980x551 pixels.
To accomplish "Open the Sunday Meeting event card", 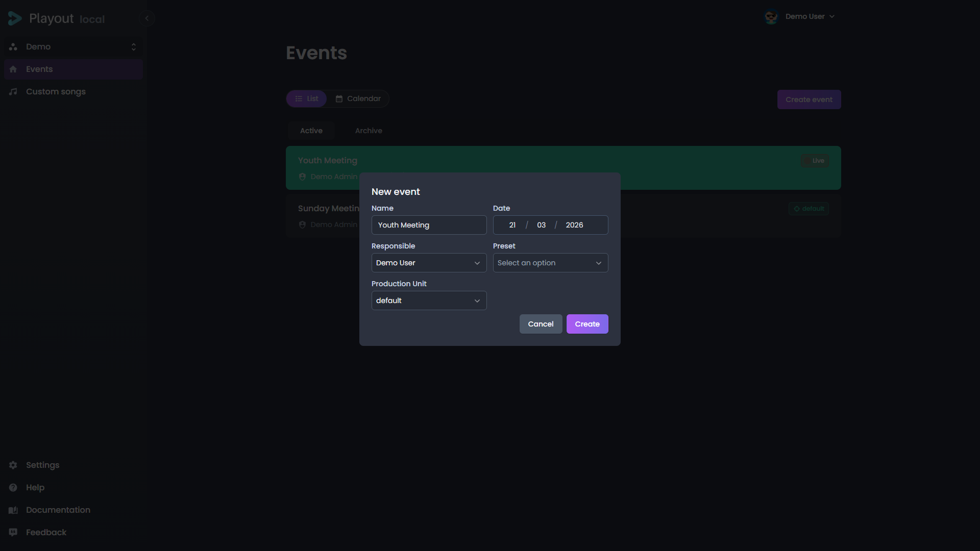I will [x=563, y=216].
